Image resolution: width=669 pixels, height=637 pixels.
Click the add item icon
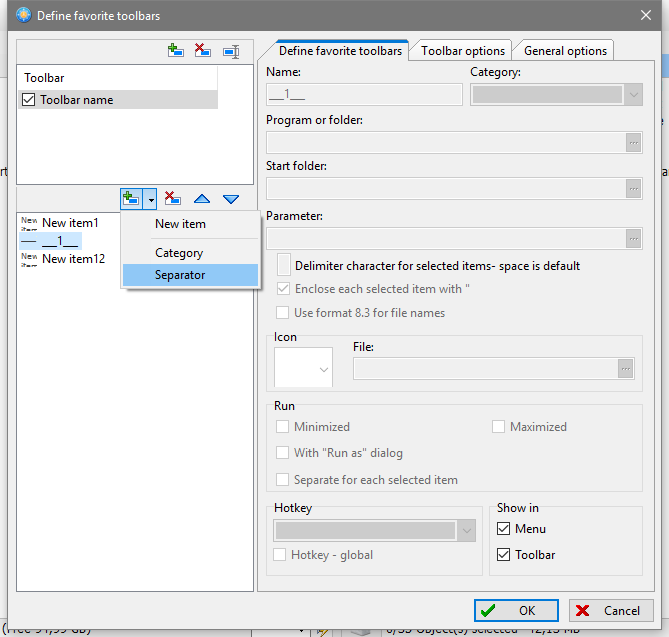[x=131, y=199]
